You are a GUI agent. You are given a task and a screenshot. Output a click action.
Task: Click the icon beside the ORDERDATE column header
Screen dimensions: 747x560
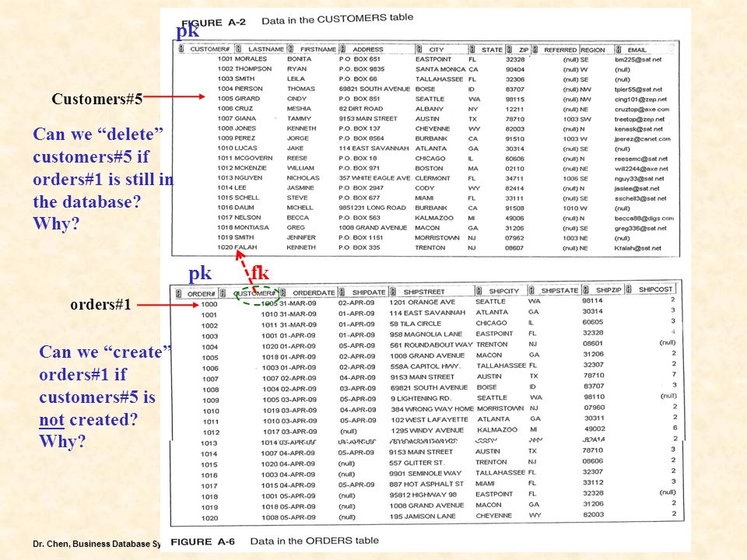[x=282, y=292]
